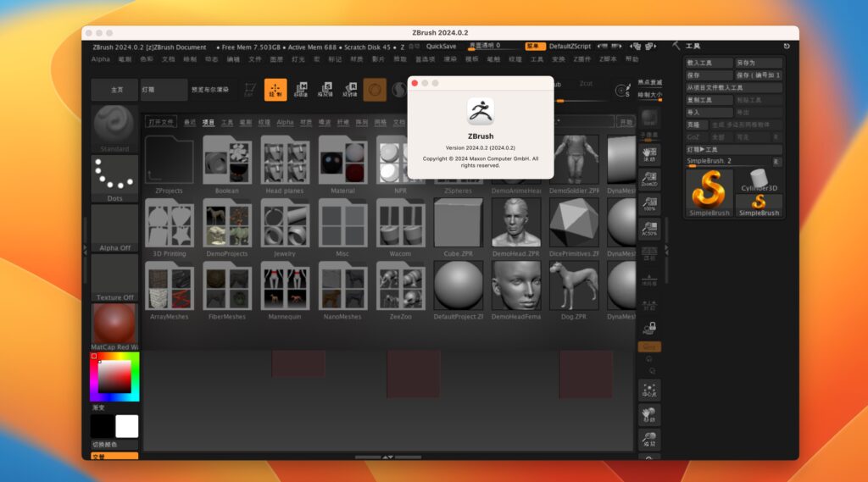Open the Texture Off selector

pyautogui.click(x=114, y=277)
